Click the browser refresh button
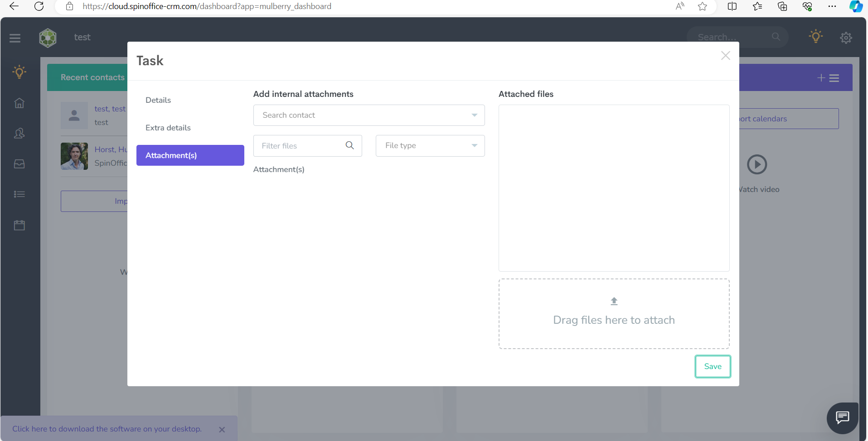Image resolution: width=868 pixels, height=441 pixels. [39, 6]
